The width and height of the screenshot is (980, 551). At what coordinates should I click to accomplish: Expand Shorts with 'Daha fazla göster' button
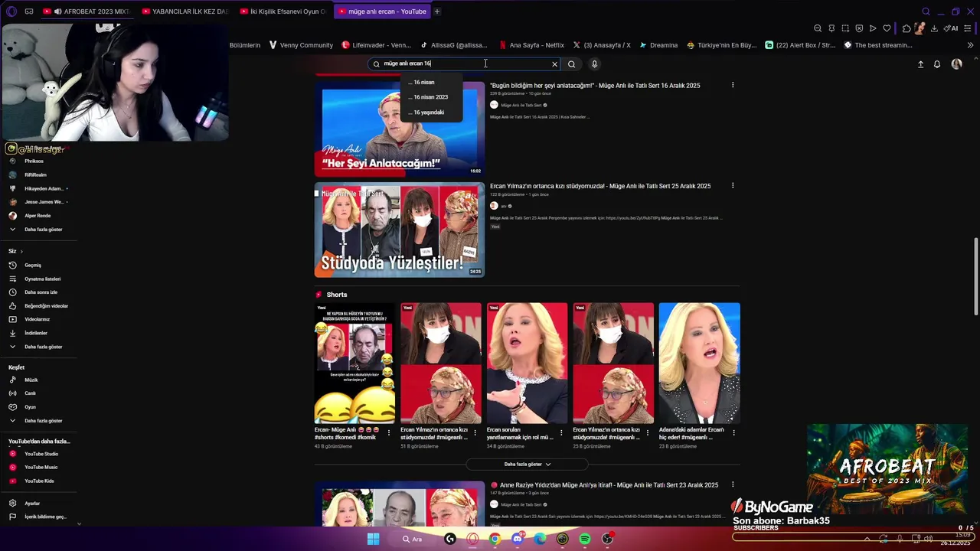click(x=527, y=464)
